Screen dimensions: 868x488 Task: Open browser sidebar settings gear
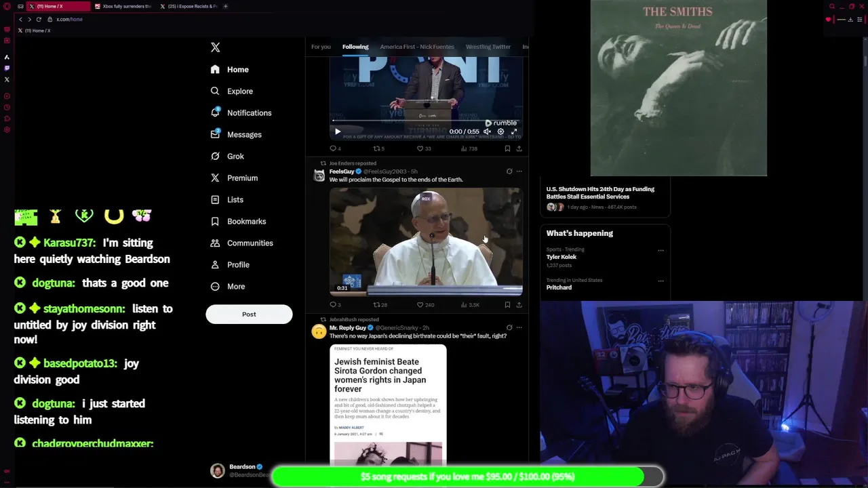(7, 129)
